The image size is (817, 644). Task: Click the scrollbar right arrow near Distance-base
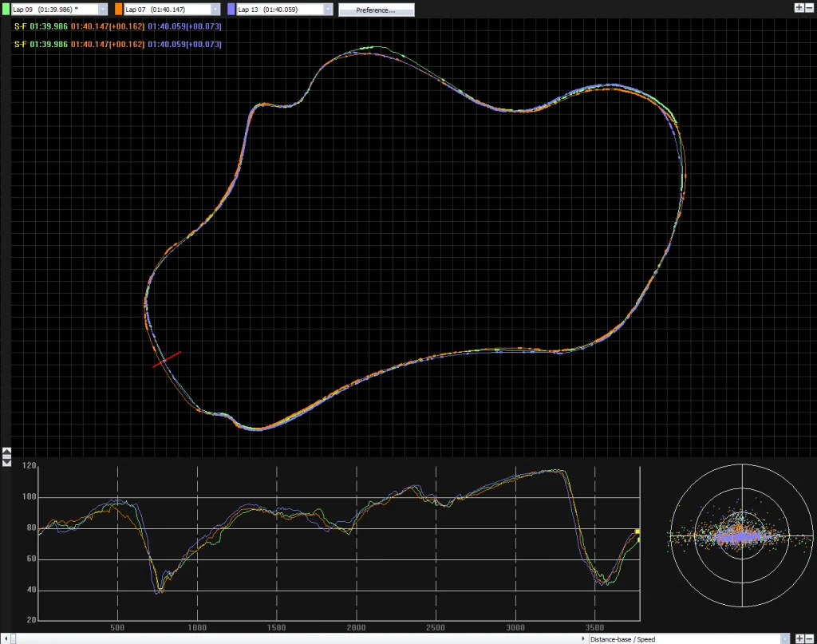tap(583, 638)
